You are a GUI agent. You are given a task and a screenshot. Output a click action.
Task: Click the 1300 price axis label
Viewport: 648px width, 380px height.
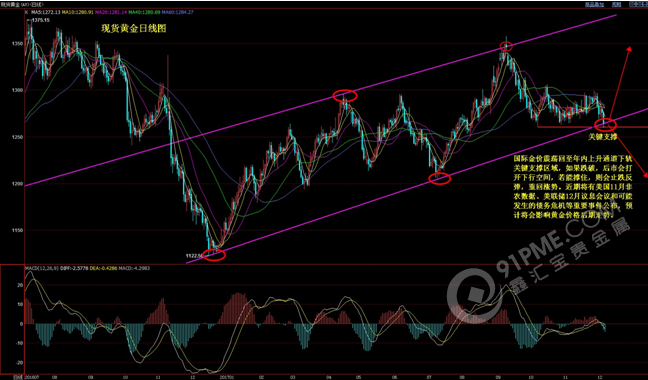pos(17,90)
